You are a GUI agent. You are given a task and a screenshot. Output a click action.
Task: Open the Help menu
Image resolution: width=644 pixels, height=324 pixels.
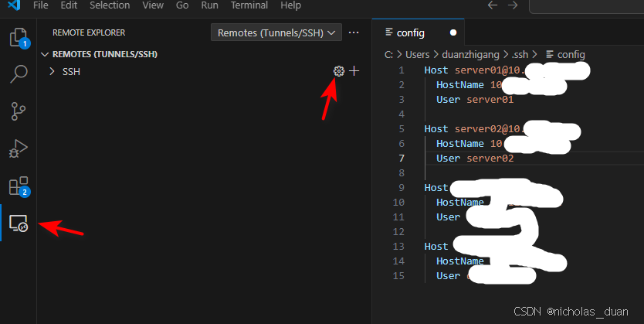[x=290, y=5]
